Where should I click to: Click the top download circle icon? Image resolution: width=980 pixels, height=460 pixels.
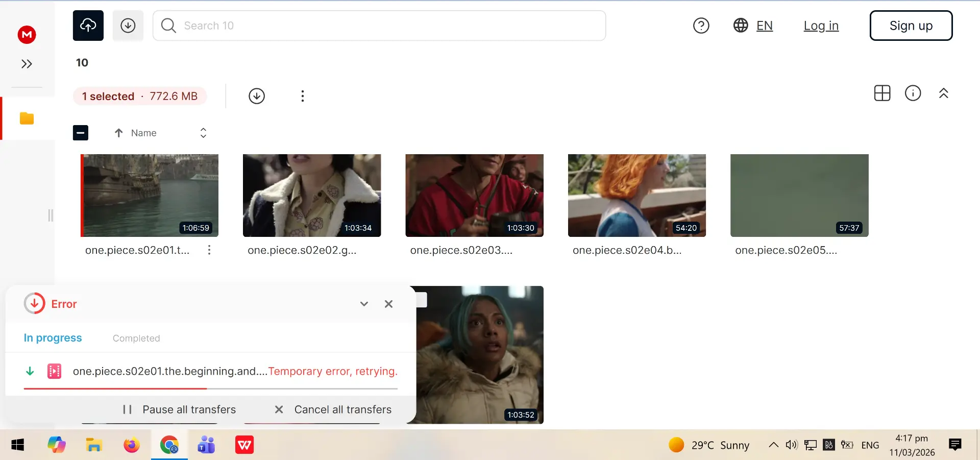coord(128,26)
